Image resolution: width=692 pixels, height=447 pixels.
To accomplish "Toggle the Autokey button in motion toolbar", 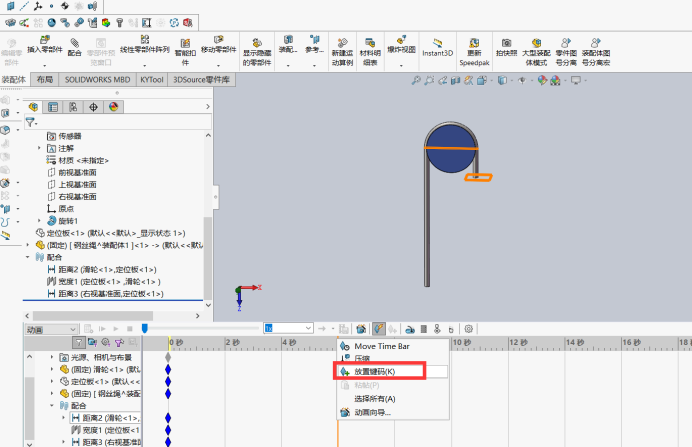I will (x=378, y=329).
